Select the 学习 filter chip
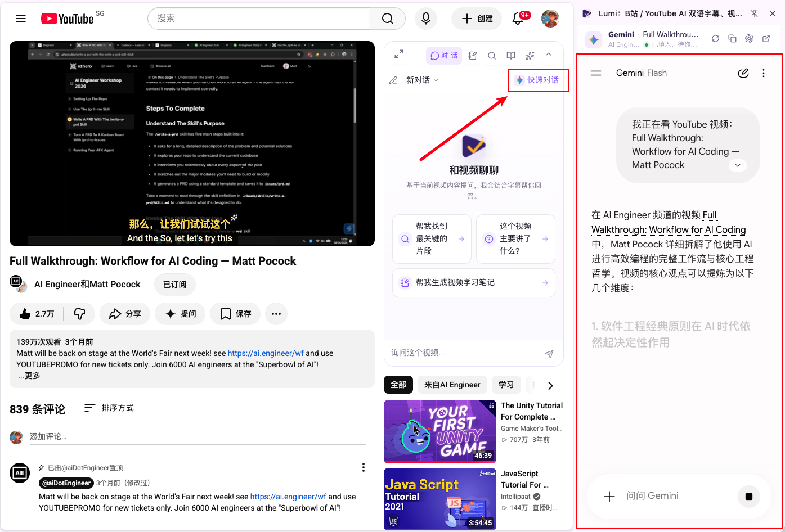Viewport: 785px width, 532px height. 506,385
